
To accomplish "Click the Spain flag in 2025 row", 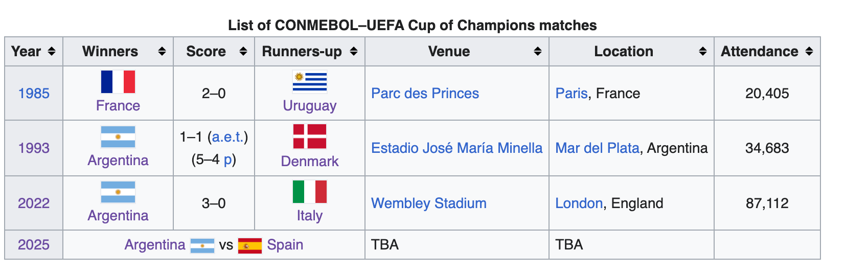I will [250, 246].
